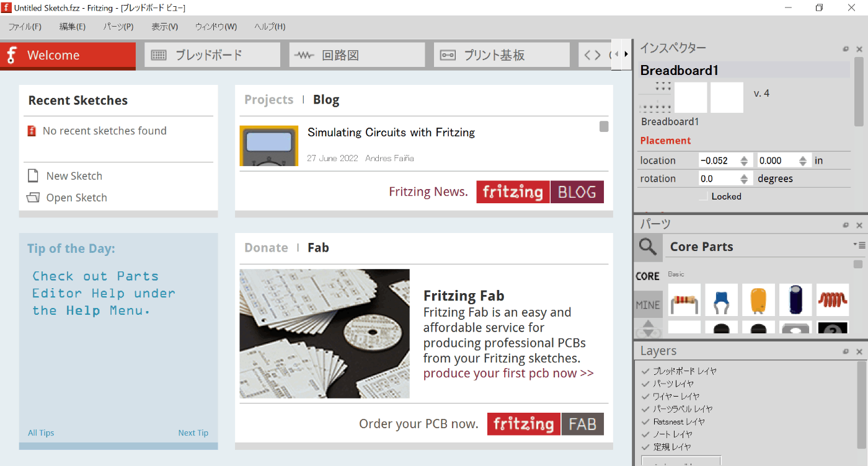
Task: Open the ヘルプ(H) menu
Action: tap(270, 27)
